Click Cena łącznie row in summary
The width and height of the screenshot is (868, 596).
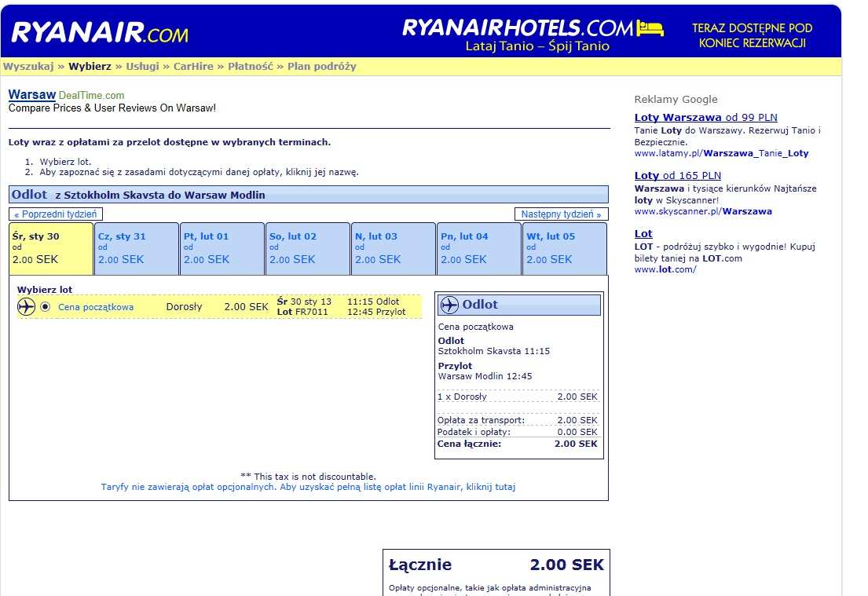(518, 444)
